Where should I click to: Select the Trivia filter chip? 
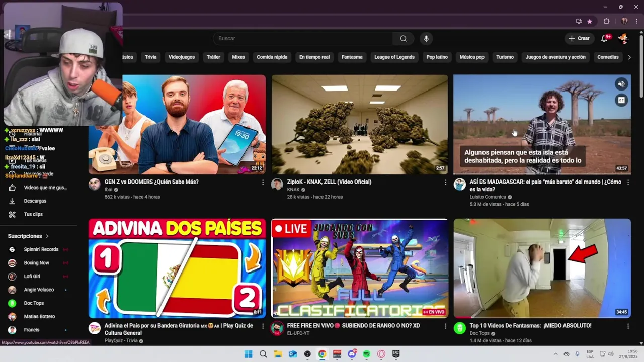pyautogui.click(x=151, y=57)
